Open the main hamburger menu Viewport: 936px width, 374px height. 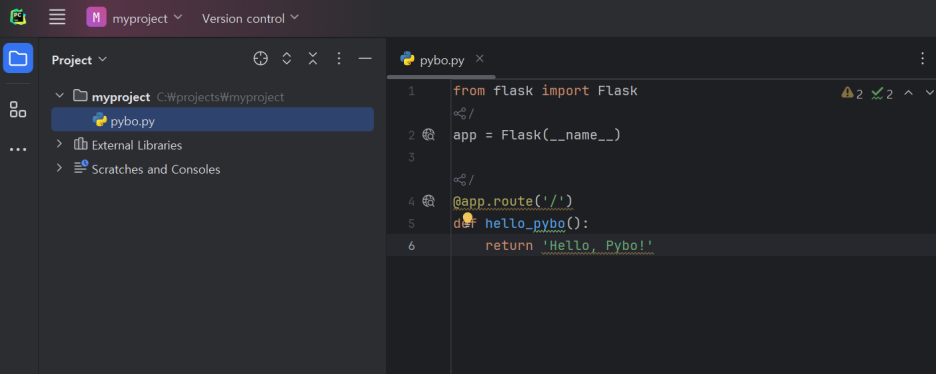57,17
